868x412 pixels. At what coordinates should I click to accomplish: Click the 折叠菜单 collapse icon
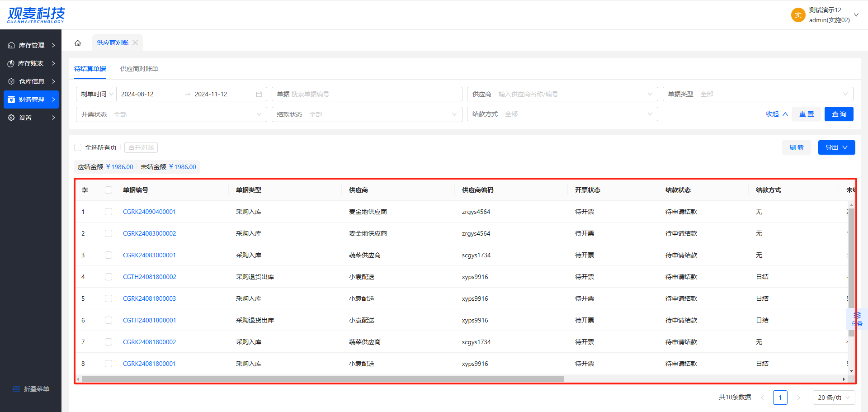[x=16, y=389]
